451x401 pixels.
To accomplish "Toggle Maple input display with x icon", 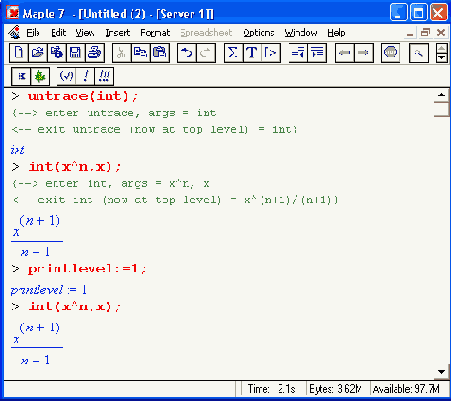I will [x=21, y=76].
